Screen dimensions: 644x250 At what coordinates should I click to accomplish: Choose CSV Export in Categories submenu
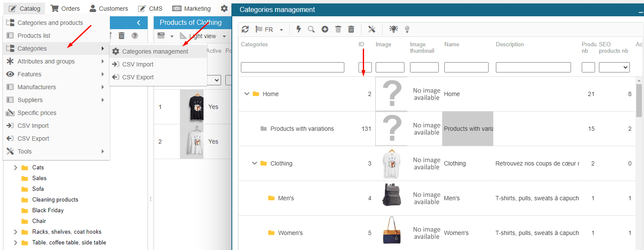tap(137, 77)
